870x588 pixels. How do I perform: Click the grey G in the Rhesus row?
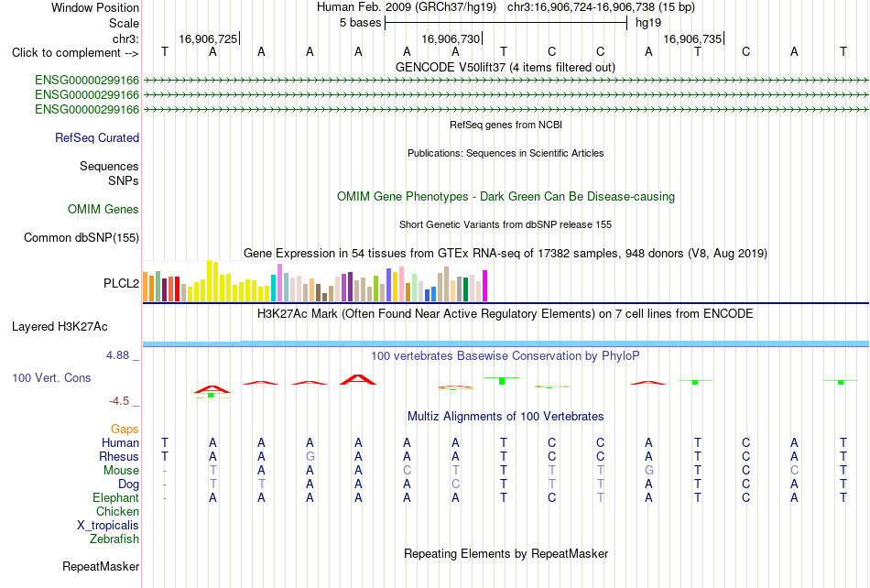(x=310, y=456)
